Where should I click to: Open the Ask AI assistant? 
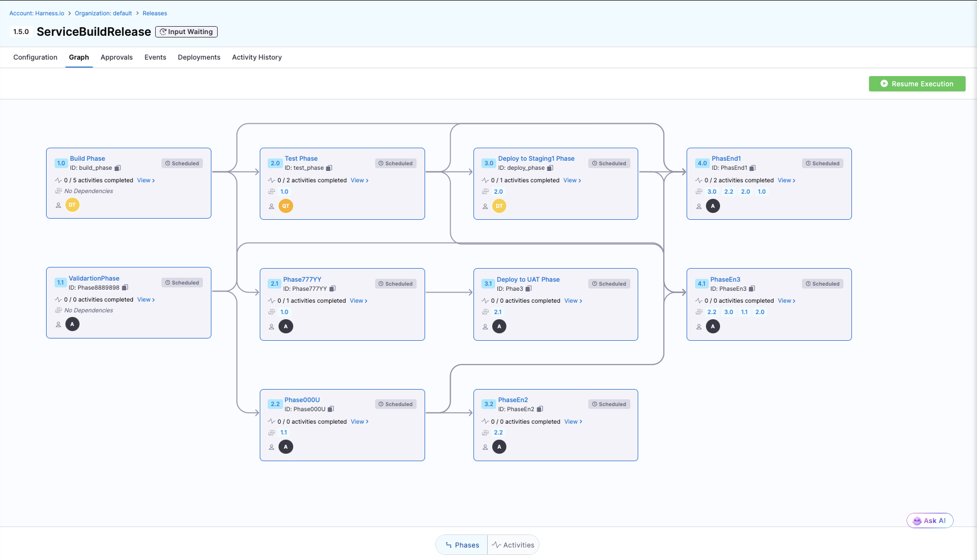929,521
